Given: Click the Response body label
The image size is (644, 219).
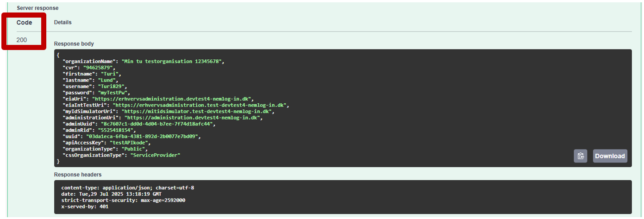Looking at the screenshot, I should [74, 44].
